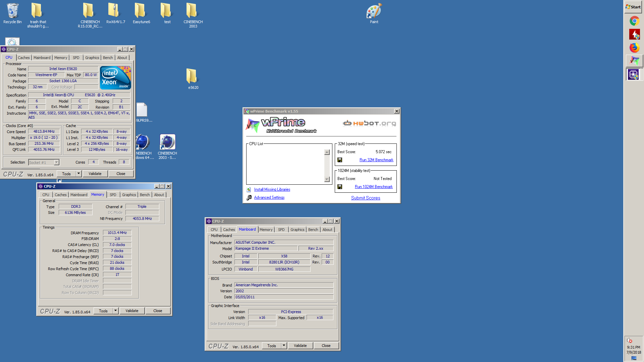Click Close button in Mainboard CPU-Z window
644x362 pixels.
[326, 346]
